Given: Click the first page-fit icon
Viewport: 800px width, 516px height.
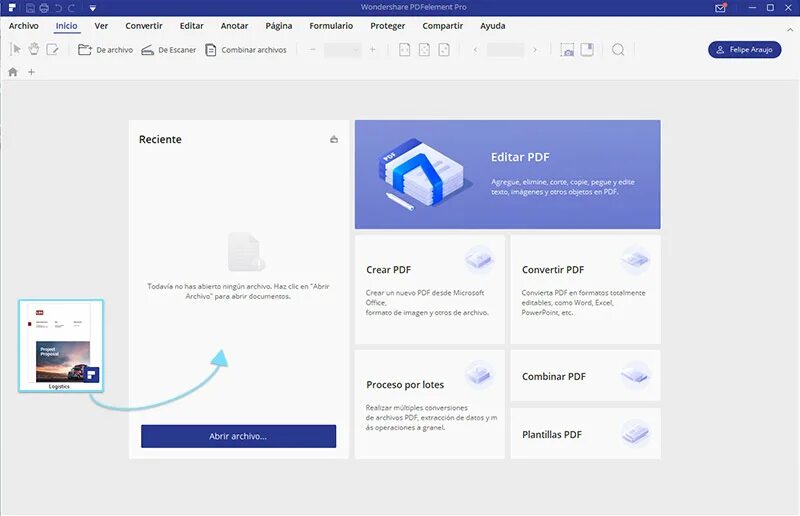Looking at the screenshot, I should pos(404,50).
